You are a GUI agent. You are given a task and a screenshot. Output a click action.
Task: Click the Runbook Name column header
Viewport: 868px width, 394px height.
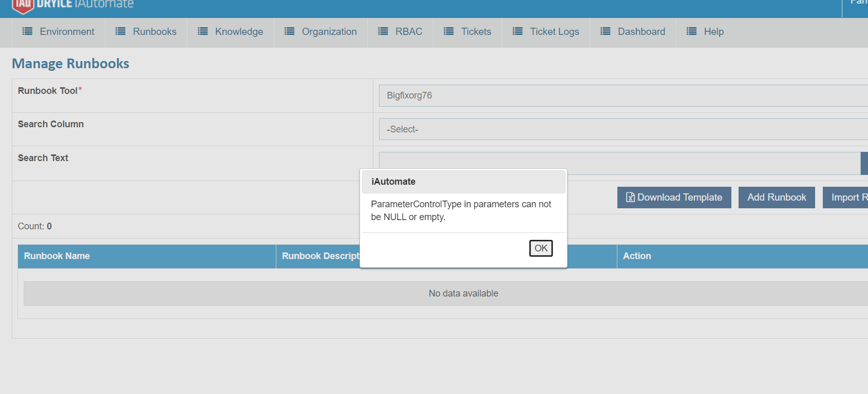pos(147,256)
